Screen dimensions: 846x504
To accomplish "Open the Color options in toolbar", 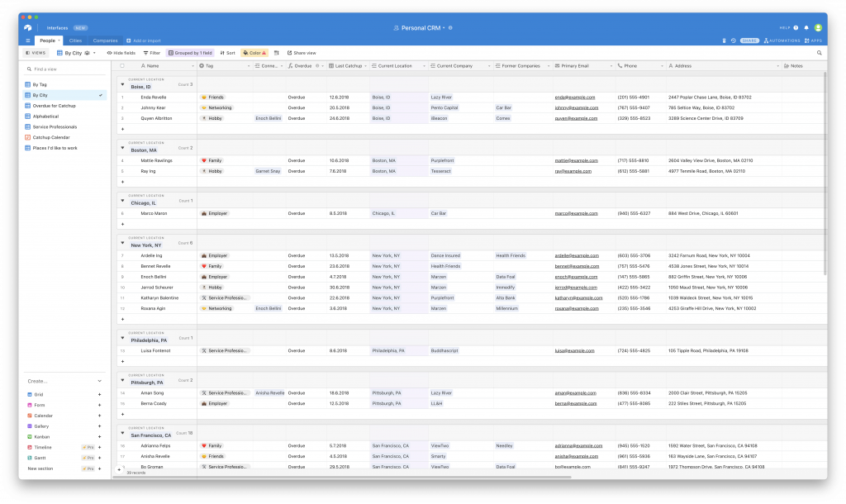I will [x=254, y=53].
